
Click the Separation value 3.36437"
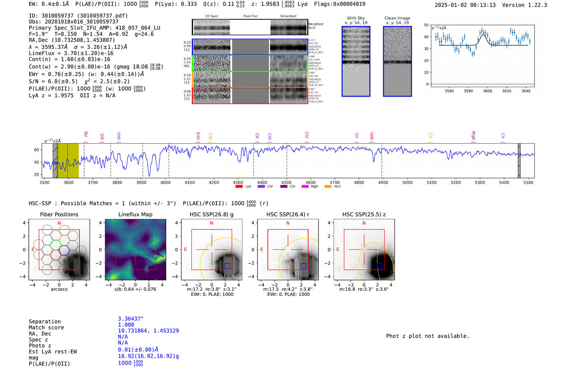(x=131, y=319)
